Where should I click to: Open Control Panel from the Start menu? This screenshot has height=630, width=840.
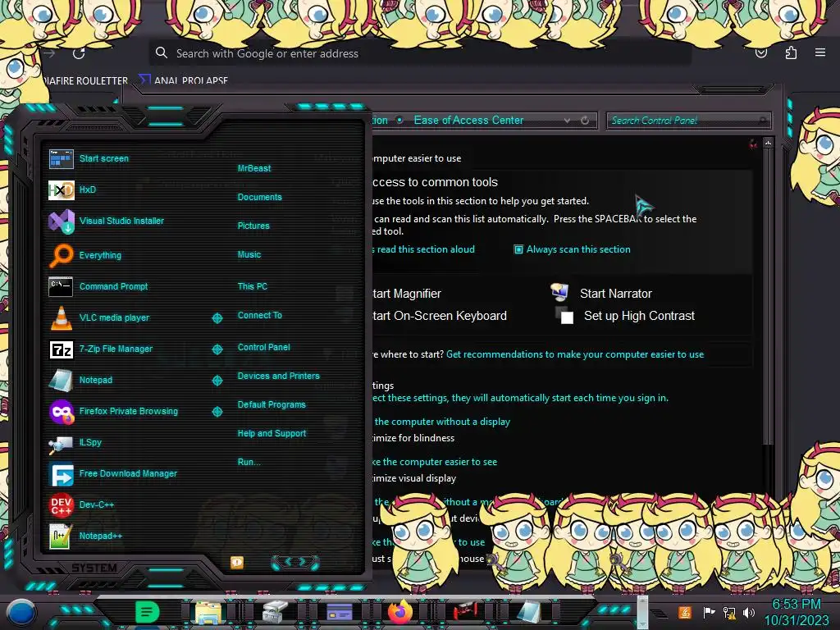click(263, 347)
